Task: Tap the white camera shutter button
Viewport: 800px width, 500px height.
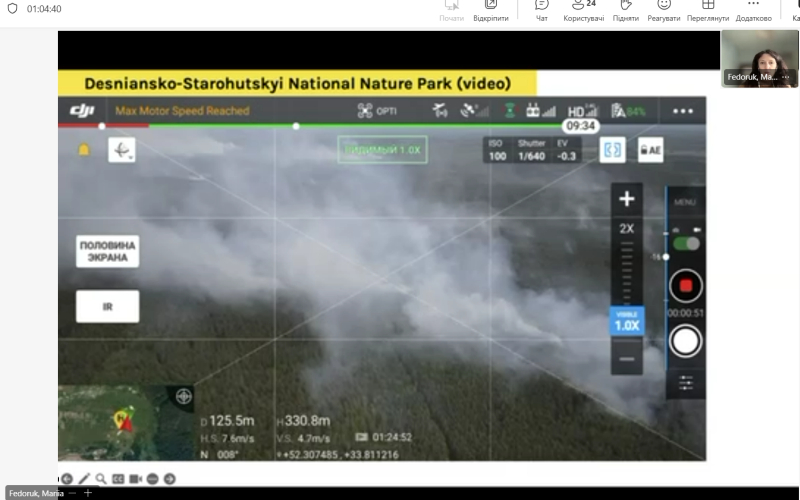Action: click(x=685, y=341)
